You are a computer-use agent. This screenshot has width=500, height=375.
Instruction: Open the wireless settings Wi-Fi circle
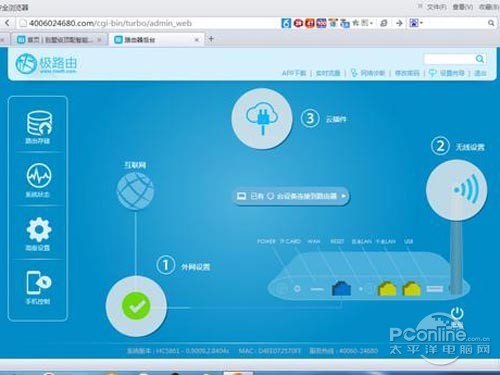(x=457, y=190)
